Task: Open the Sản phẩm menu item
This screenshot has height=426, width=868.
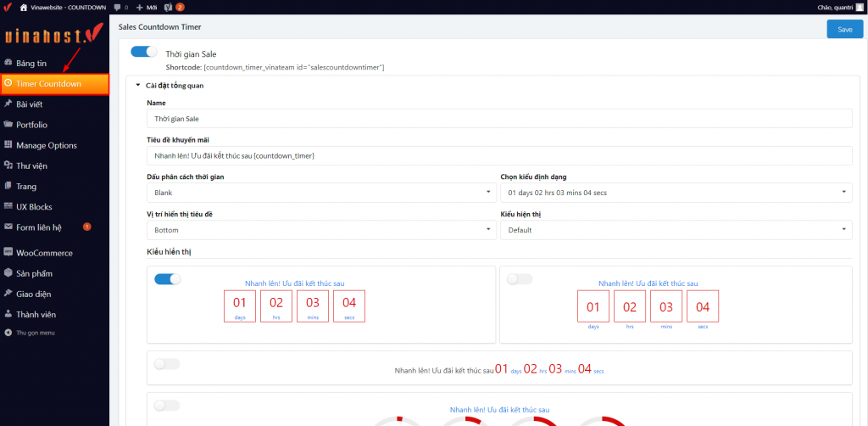Action: (34, 273)
